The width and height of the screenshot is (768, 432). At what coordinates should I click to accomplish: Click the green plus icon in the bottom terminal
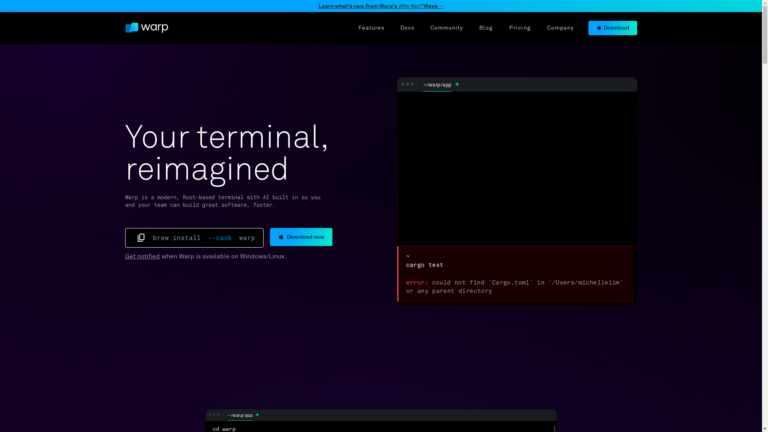tap(257, 414)
